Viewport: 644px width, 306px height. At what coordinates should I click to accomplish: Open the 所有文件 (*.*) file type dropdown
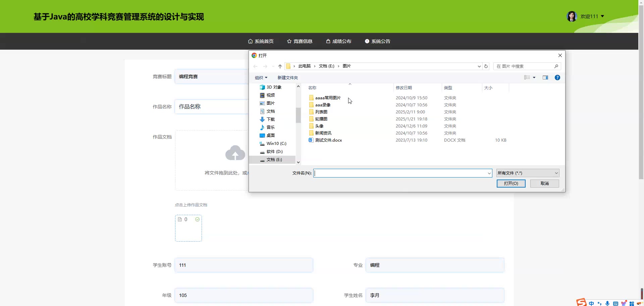coord(528,173)
